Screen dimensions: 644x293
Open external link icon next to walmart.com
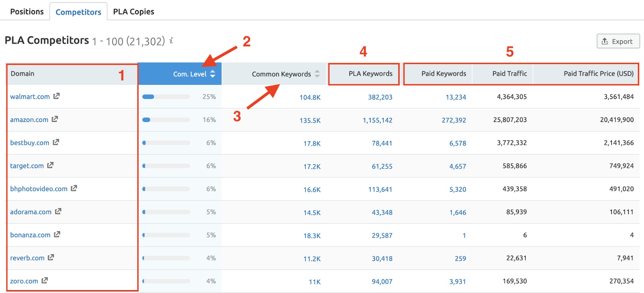coord(56,96)
